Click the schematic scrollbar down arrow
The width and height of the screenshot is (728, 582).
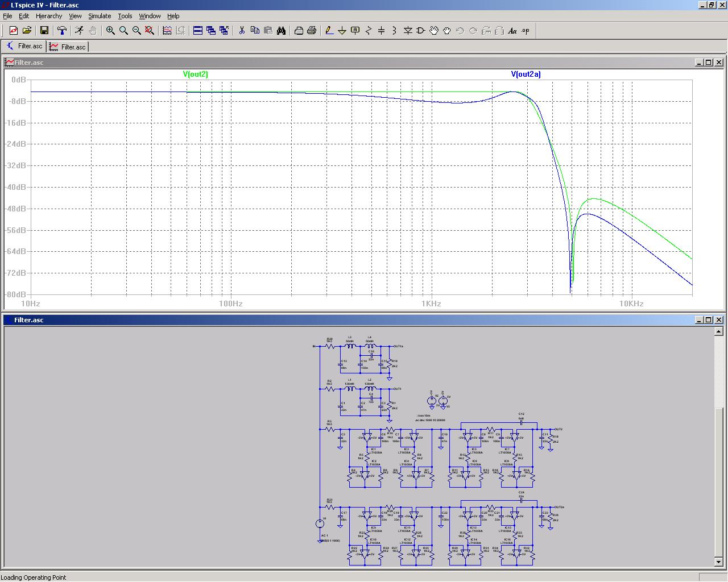click(718, 562)
